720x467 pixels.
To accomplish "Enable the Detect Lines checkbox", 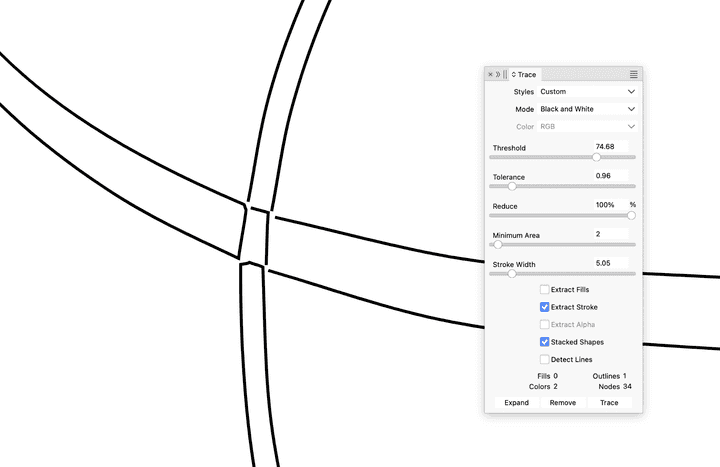I will click(544, 359).
